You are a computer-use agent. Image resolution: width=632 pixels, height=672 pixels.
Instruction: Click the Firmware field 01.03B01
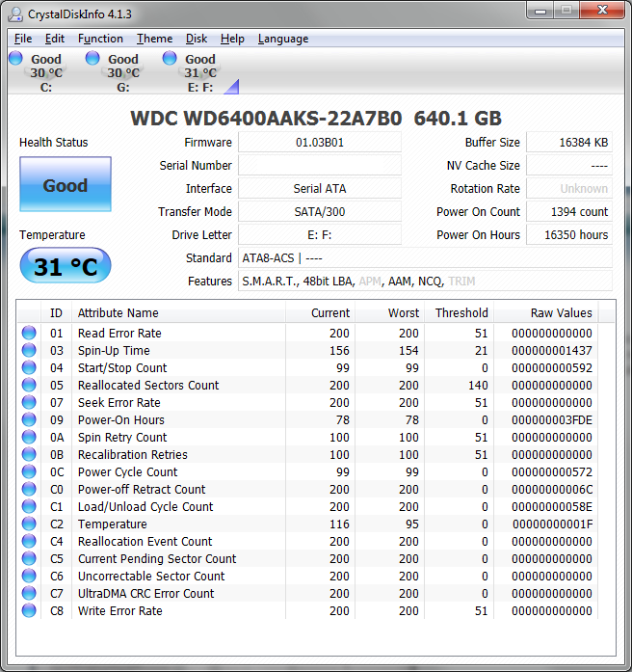[320, 143]
